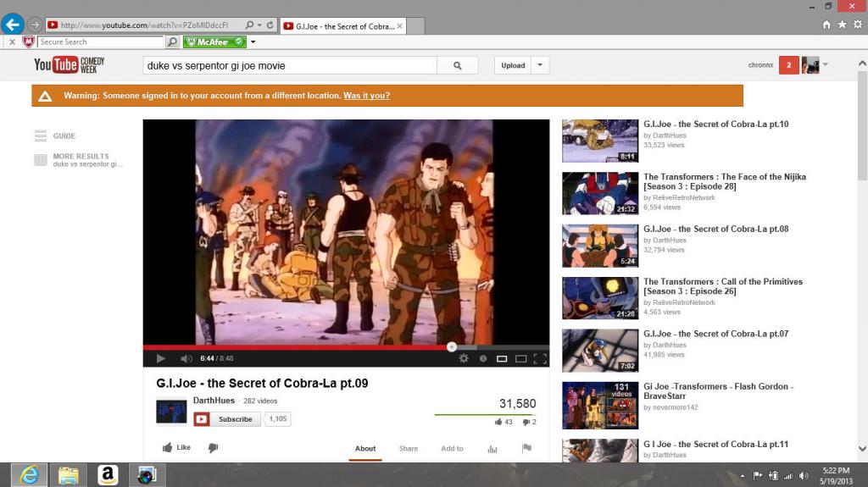The width and height of the screenshot is (868, 487).
Task: Open the red notifications badge showing 2
Action: pos(788,64)
